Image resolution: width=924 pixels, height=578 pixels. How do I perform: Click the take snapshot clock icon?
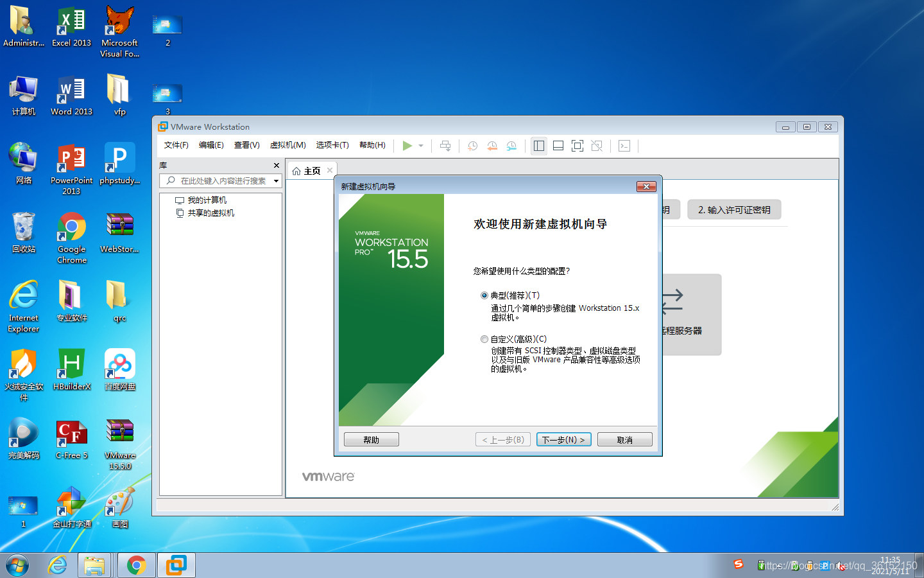[472, 146]
